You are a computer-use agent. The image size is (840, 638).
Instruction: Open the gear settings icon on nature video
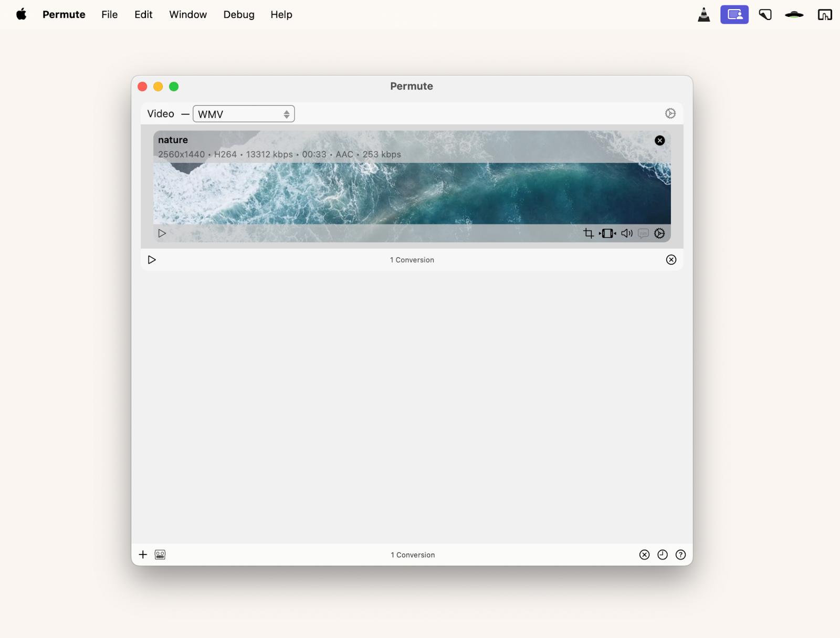pos(659,233)
